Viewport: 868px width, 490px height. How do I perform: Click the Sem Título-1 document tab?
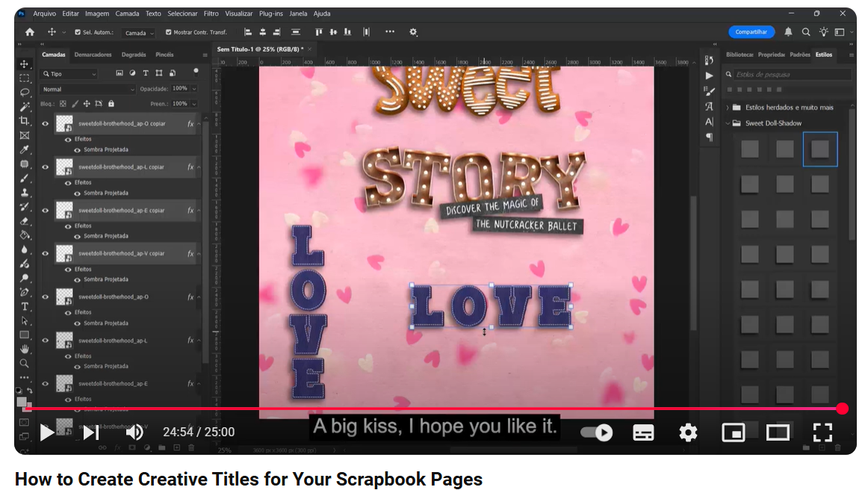260,49
